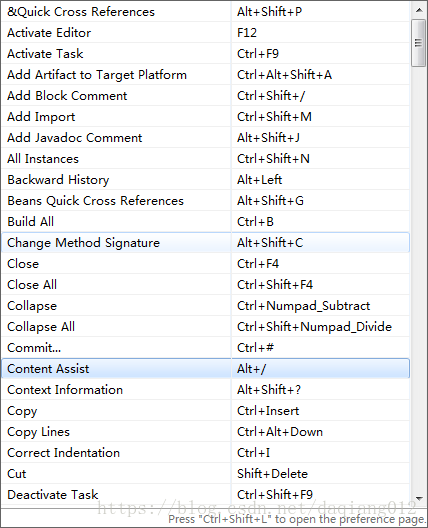Screen dimensions: 428x528
Task: Choose Add Javadoc Comment
Action: pos(205,138)
